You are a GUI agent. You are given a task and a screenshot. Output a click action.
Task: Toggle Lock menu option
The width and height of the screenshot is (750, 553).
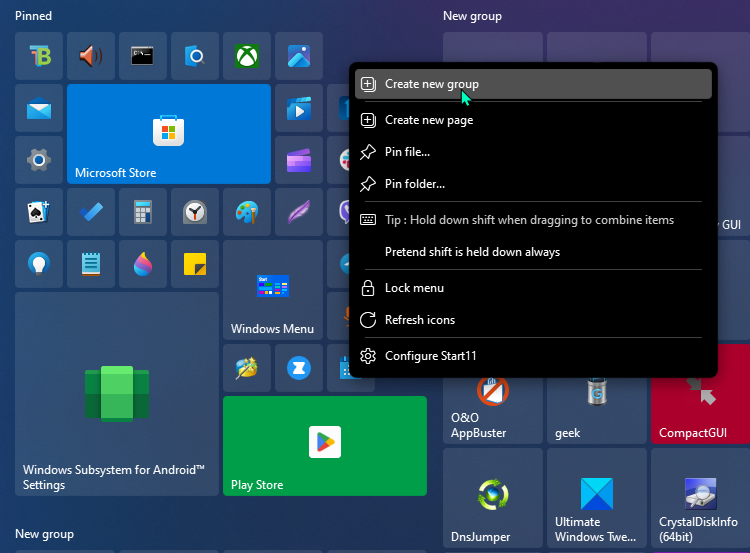tap(533, 288)
